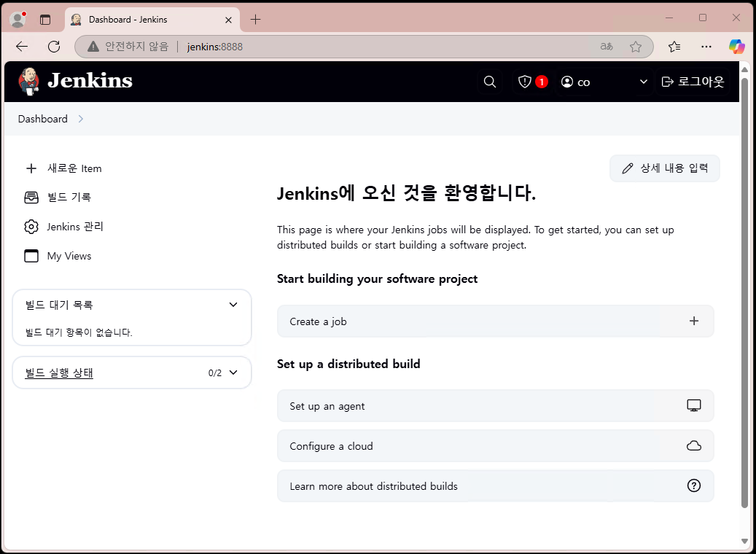Click Configure a cloud

click(x=495, y=446)
